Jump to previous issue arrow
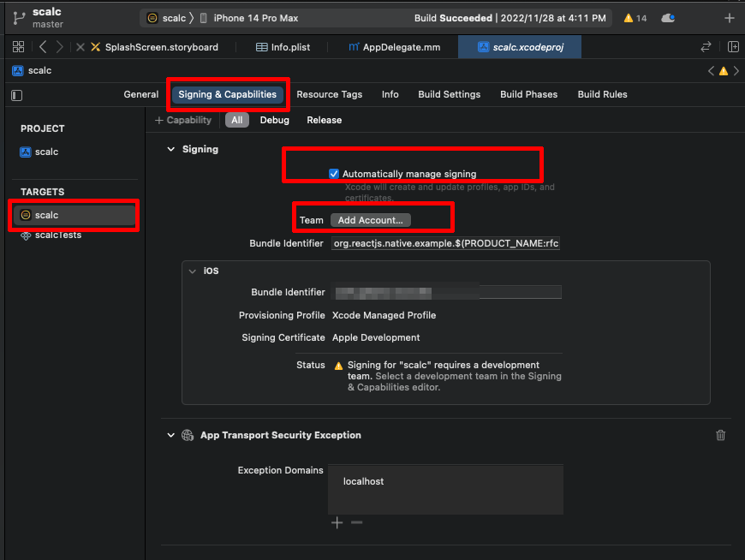745x560 pixels. (711, 71)
